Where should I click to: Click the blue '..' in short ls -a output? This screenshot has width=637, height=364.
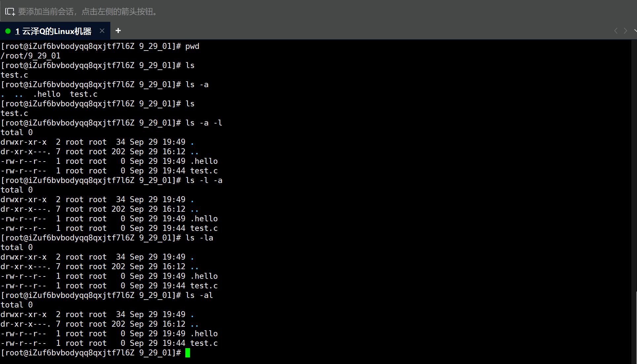19,95
